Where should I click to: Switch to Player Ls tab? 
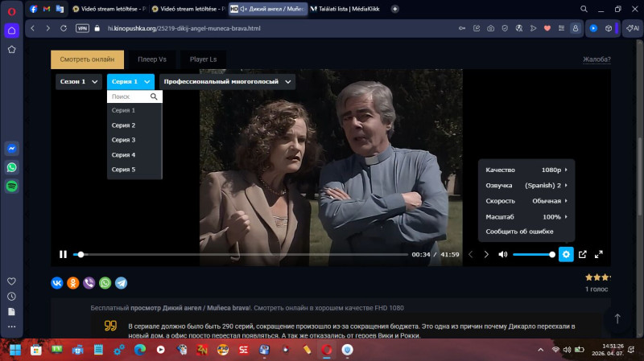204,59
